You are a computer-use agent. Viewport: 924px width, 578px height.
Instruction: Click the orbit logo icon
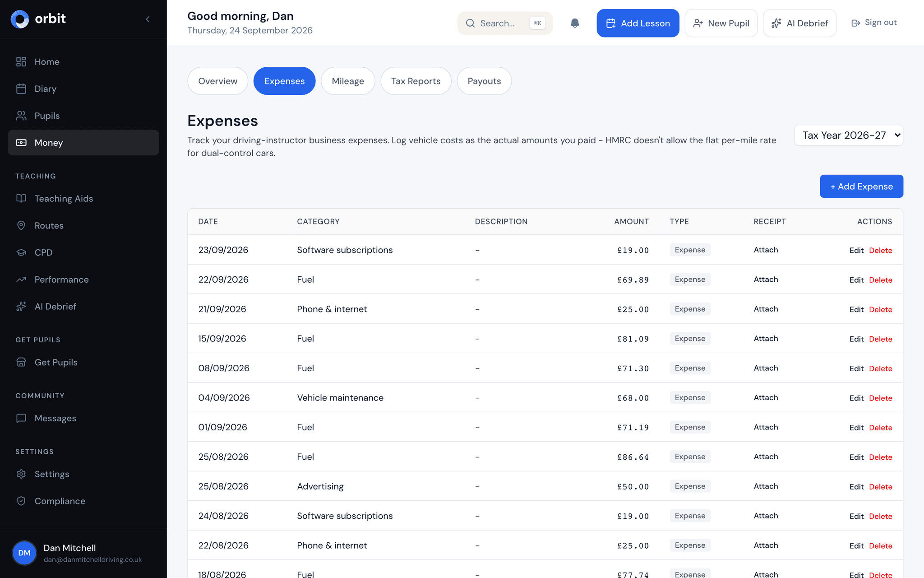coord(20,19)
